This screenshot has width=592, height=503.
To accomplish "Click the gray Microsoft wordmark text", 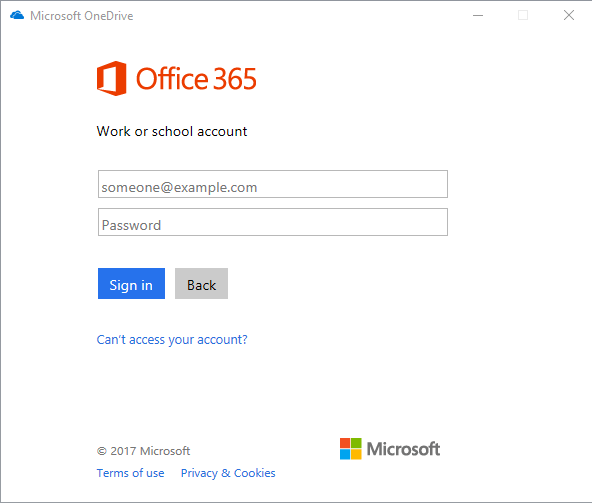I will coord(403,449).
